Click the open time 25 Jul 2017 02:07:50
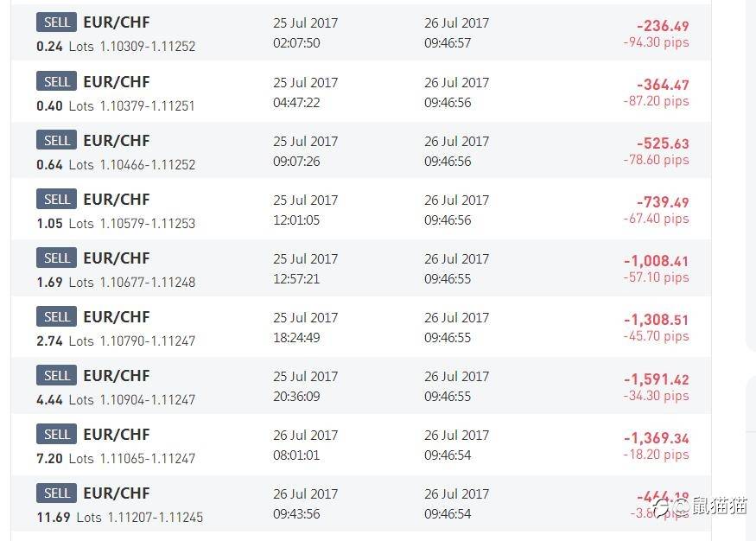Image resolution: width=756 pixels, height=541 pixels. 305,33
